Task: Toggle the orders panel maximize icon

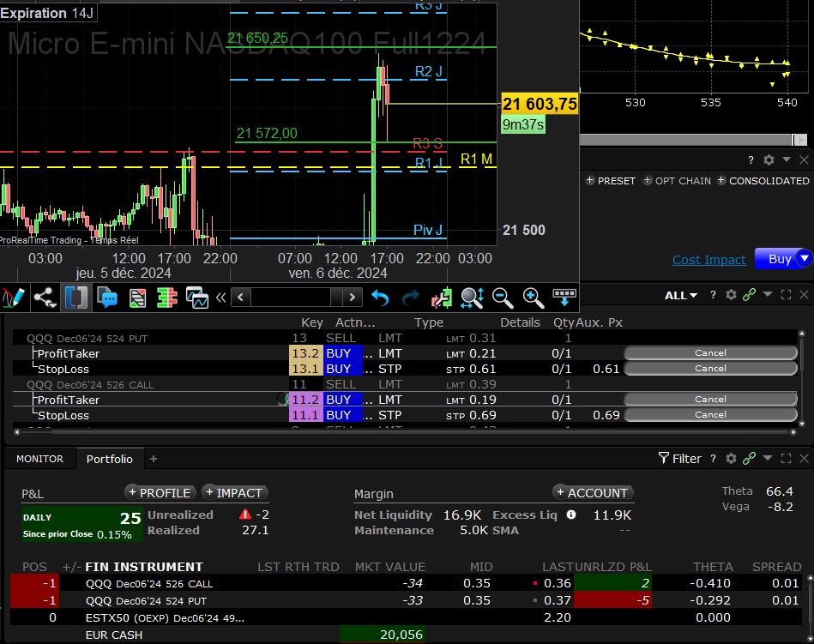Action: 786,295
